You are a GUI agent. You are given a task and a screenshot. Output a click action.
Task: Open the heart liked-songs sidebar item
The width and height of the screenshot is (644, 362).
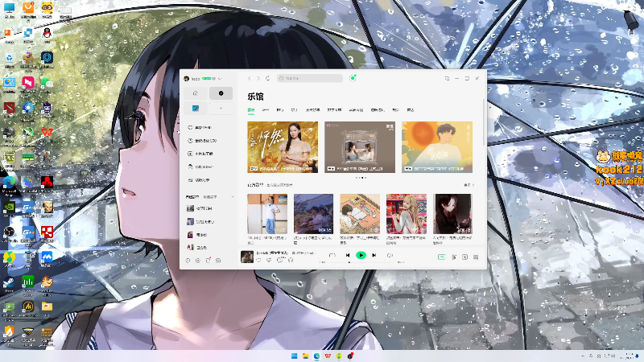pyautogui.click(x=200, y=128)
